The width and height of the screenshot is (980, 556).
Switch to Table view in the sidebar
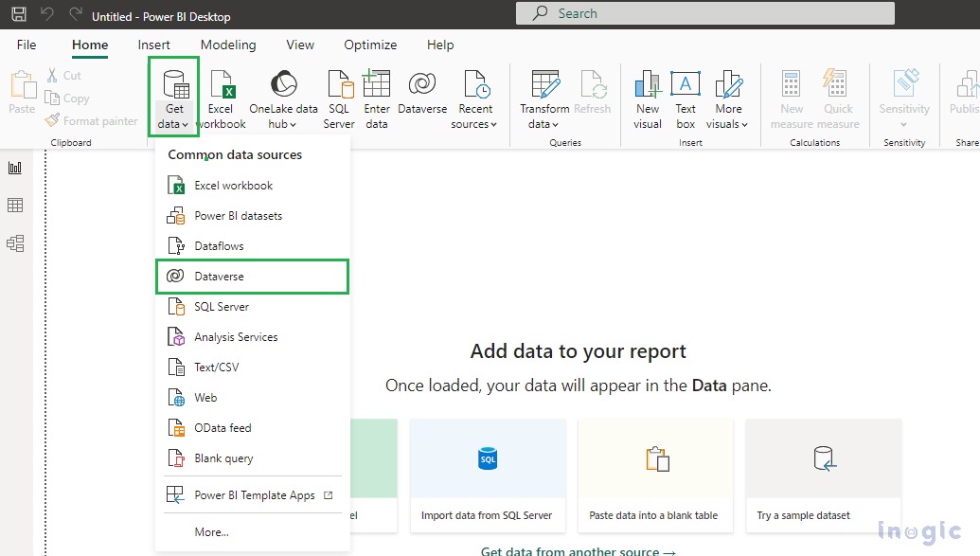[x=16, y=205]
